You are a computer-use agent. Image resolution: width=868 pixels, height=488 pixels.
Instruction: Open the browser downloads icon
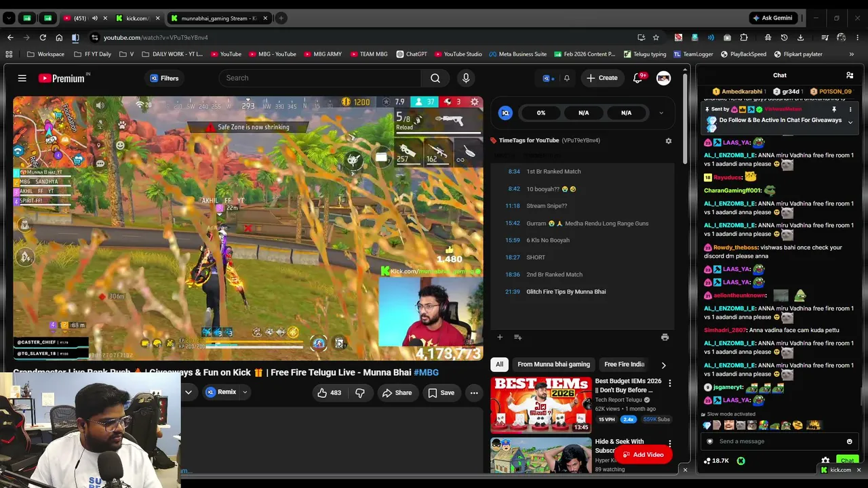tap(801, 37)
